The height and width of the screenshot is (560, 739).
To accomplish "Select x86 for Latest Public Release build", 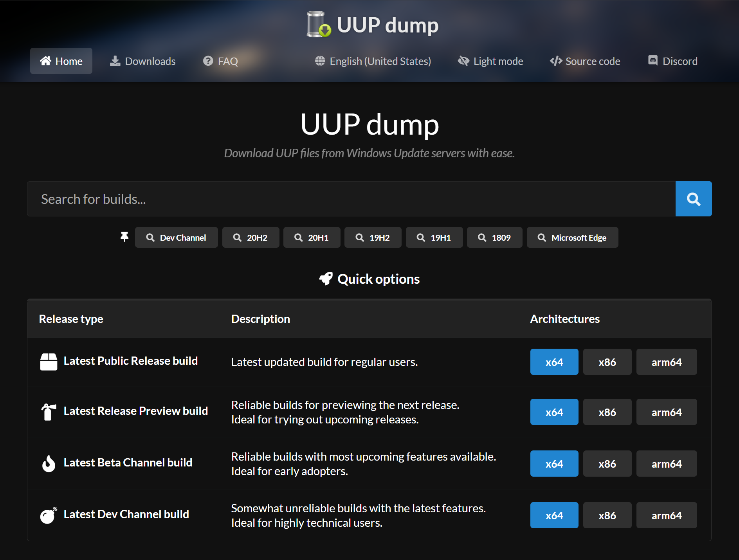I will point(607,362).
